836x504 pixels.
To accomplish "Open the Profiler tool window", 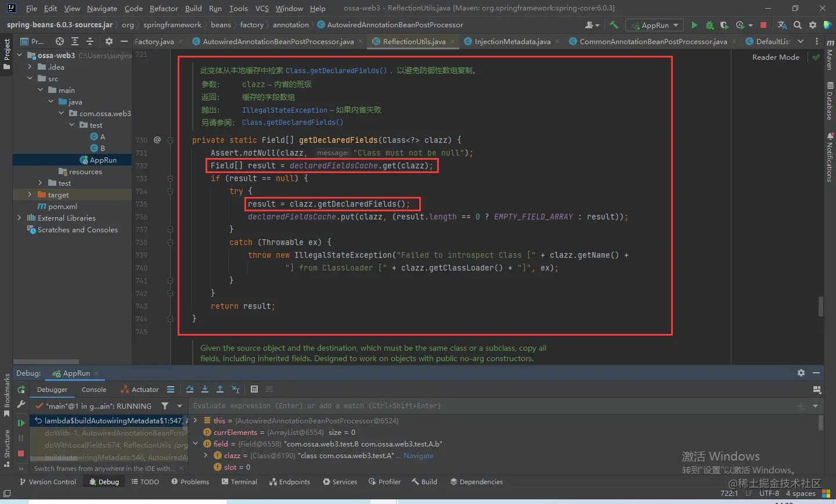I will [384, 482].
